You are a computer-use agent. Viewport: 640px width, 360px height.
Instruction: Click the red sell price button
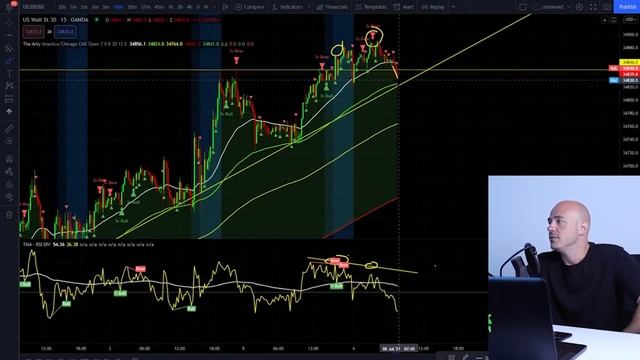pos(33,31)
